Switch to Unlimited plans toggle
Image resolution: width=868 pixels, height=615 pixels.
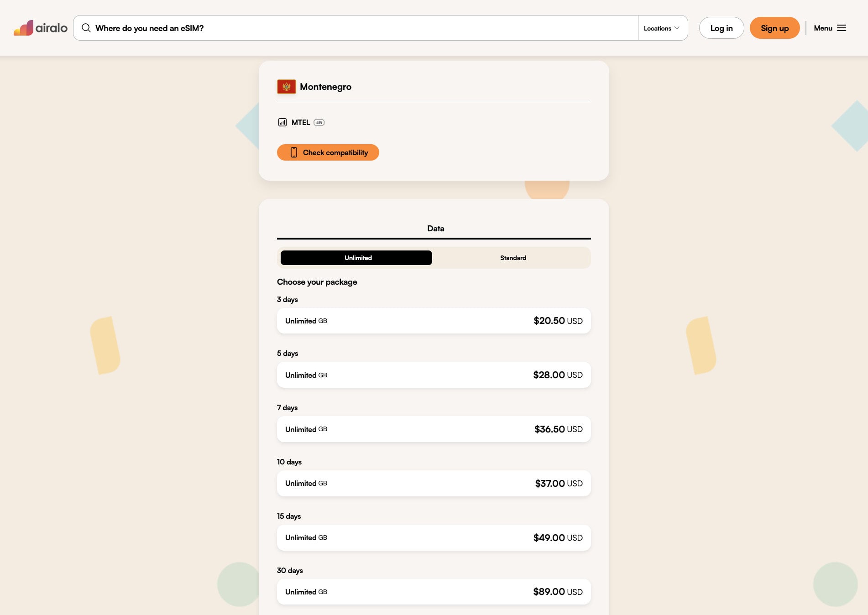[x=356, y=258]
